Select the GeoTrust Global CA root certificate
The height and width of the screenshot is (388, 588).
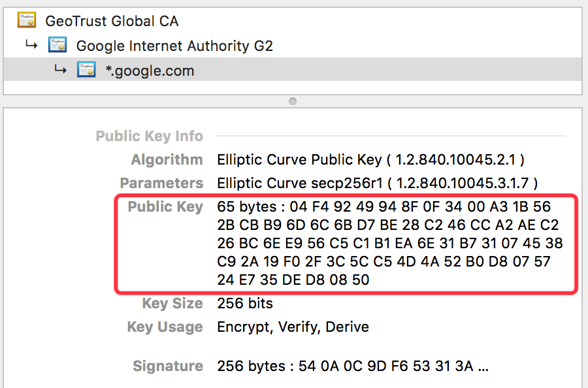[x=112, y=21]
